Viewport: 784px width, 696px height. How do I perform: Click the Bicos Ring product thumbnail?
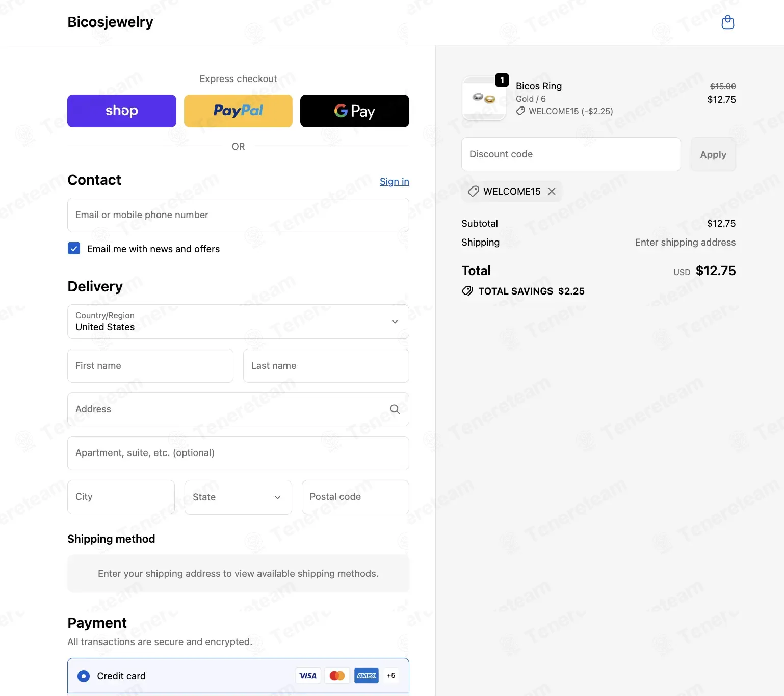point(484,98)
